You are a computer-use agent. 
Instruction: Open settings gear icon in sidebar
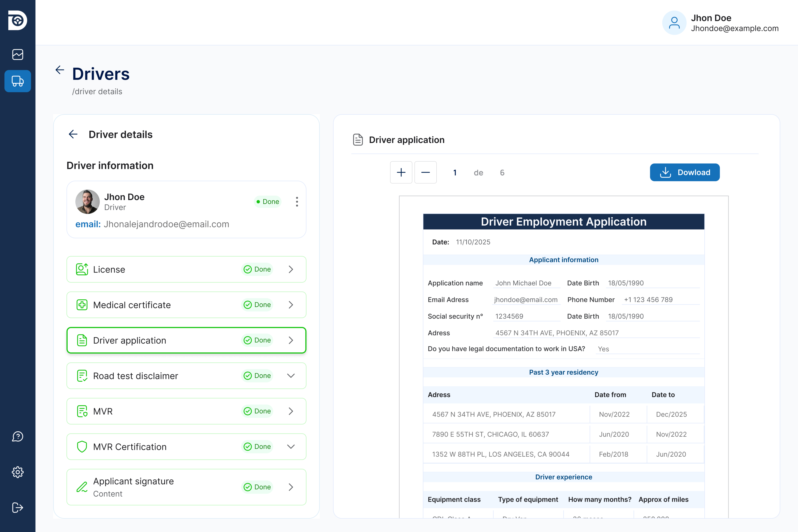[x=18, y=472]
